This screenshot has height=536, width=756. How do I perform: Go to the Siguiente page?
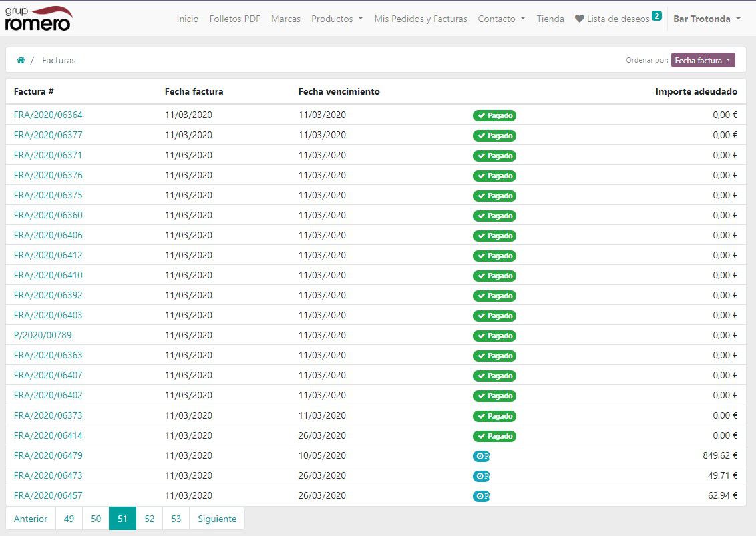coord(216,519)
